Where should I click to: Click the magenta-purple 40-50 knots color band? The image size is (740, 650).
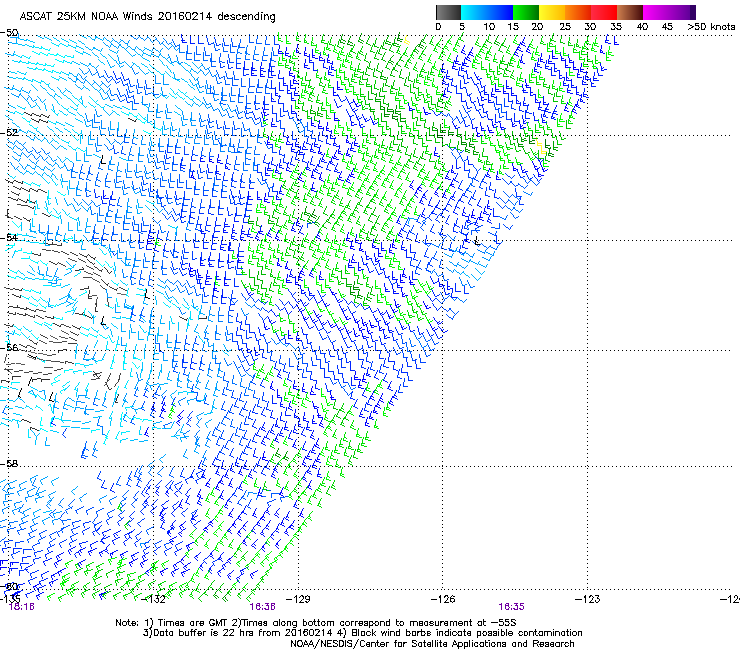pos(669,12)
